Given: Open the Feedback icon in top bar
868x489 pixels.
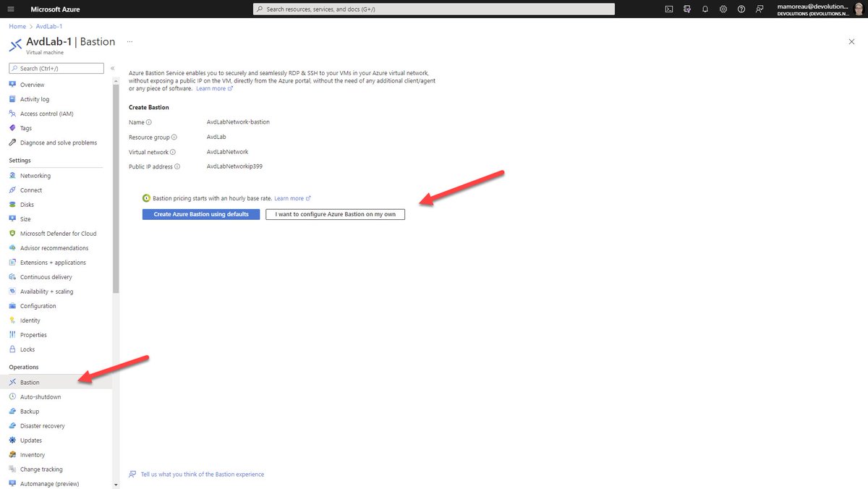Looking at the screenshot, I should pos(759,9).
